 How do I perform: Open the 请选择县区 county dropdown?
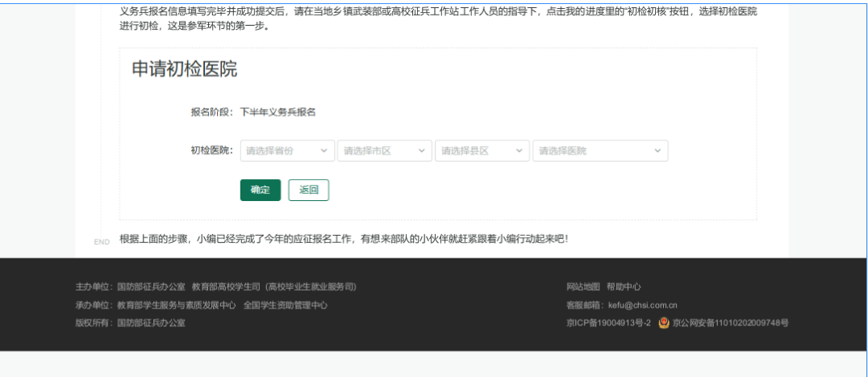[x=482, y=151]
